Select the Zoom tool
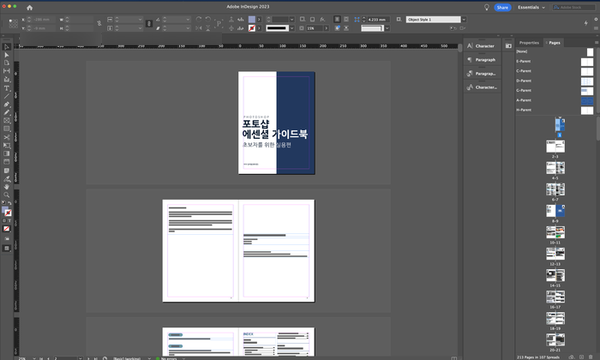This screenshot has height=360, width=600. (x=7, y=195)
